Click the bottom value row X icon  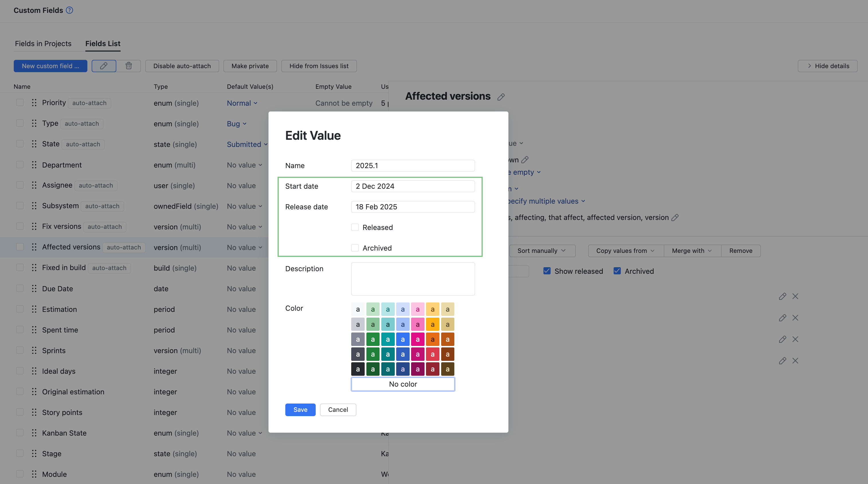(795, 361)
